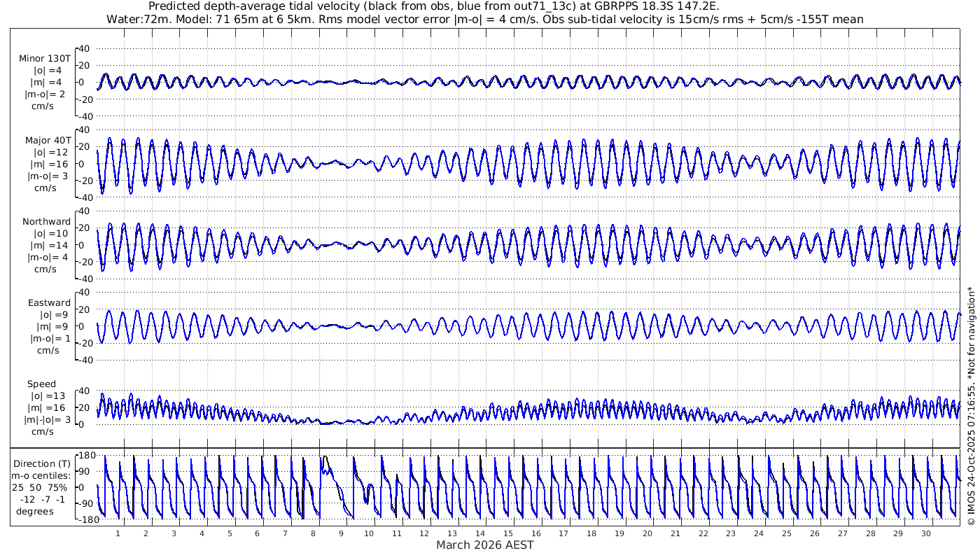Select the "Major 40T" panel label
The width and height of the screenshot is (980, 560).
[x=48, y=140]
